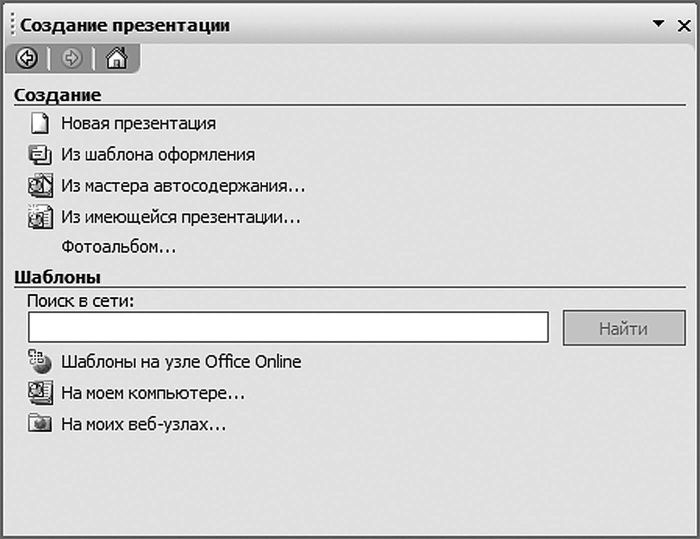Click the wizard icon beside Из мастера автосодержания
The image size is (700, 539).
click(x=39, y=185)
